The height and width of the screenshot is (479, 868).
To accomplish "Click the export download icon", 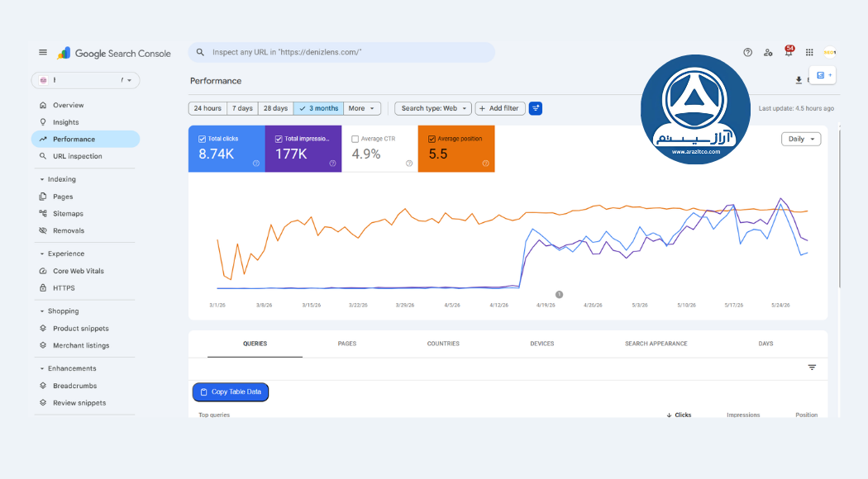I will click(799, 80).
